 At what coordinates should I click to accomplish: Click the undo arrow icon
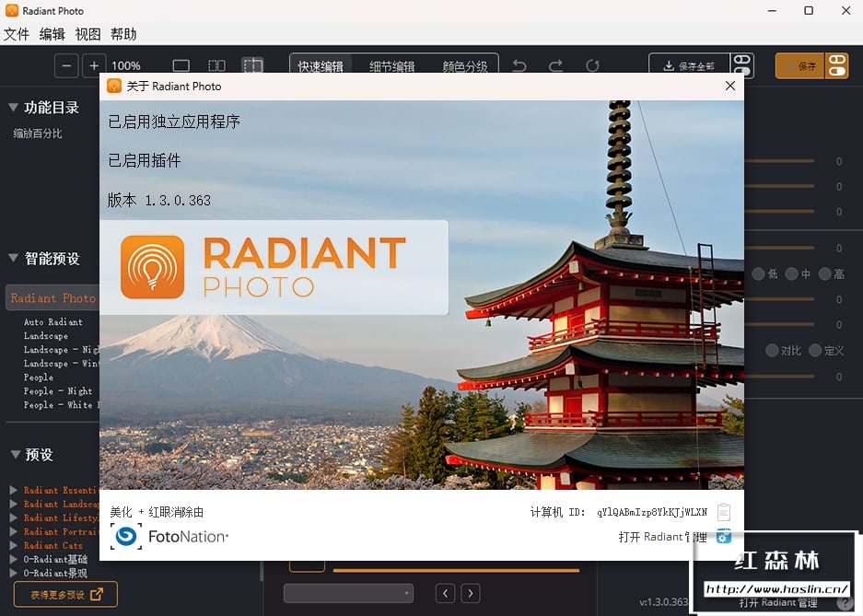click(519, 66)
